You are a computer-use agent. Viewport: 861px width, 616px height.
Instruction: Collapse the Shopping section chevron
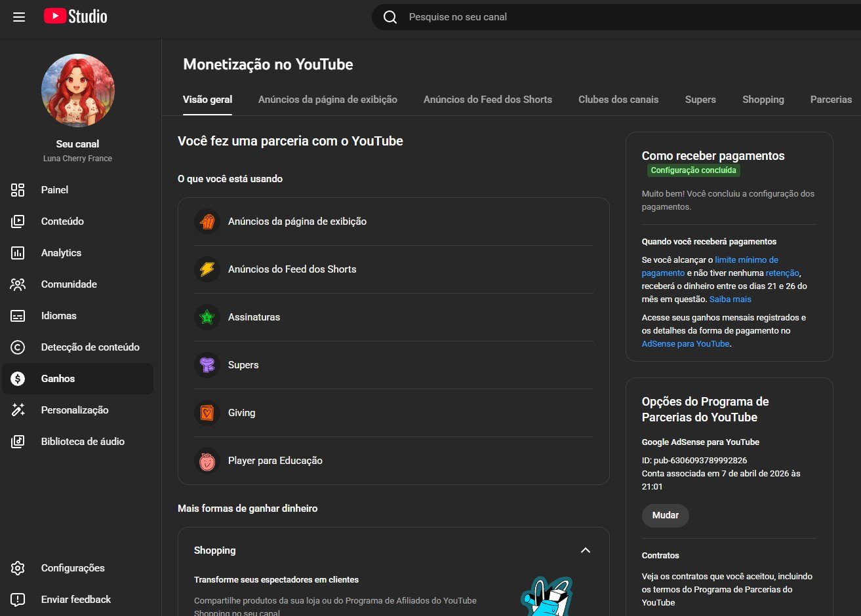586,550
